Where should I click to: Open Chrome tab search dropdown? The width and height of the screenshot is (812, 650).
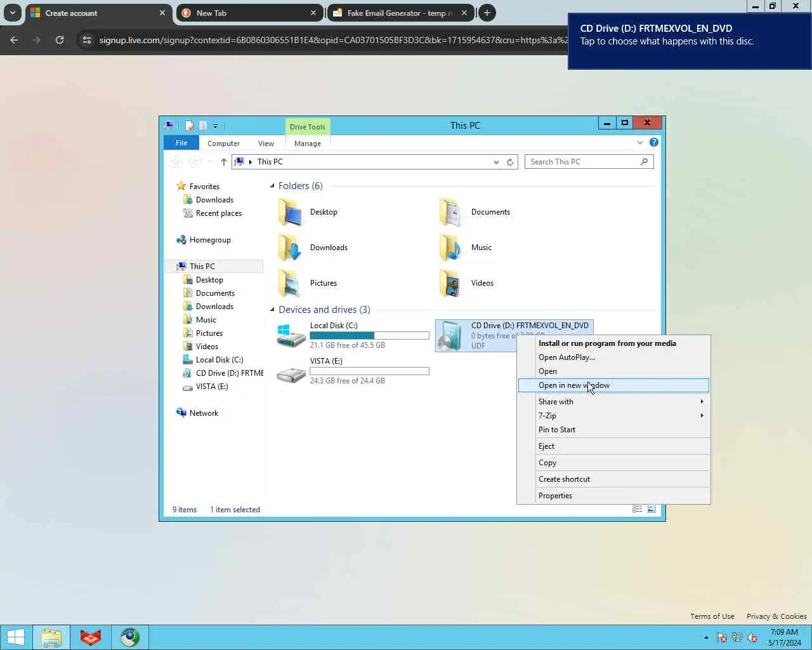[12, 13]
